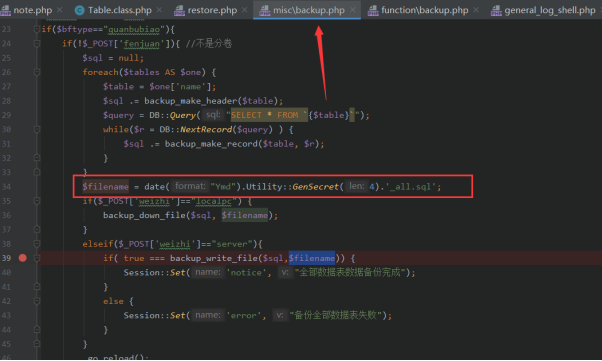Click the 'fenjuan' POST key

[142, 44]
